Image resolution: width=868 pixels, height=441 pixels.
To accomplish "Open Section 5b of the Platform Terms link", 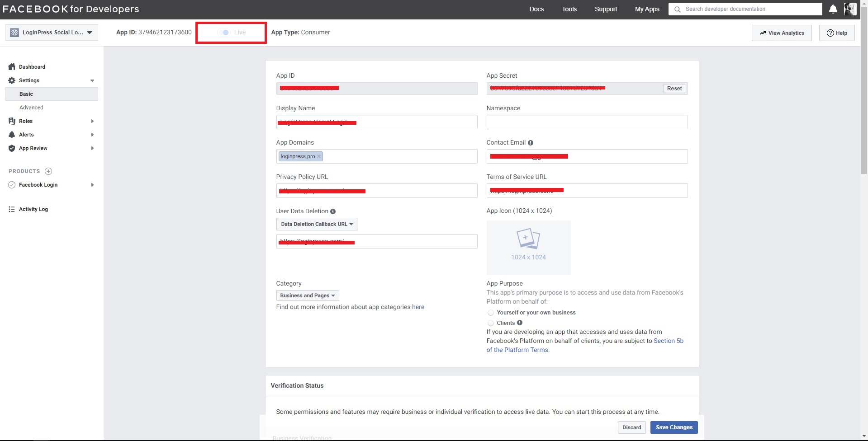I will pyautogui.click(x=585, y=345).
